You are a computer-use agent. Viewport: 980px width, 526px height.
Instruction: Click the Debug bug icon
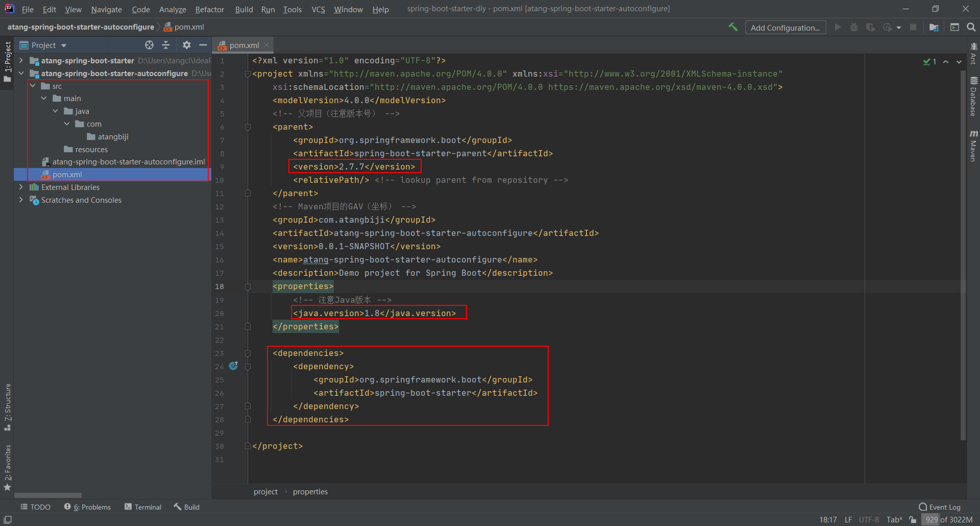point(854,27)
